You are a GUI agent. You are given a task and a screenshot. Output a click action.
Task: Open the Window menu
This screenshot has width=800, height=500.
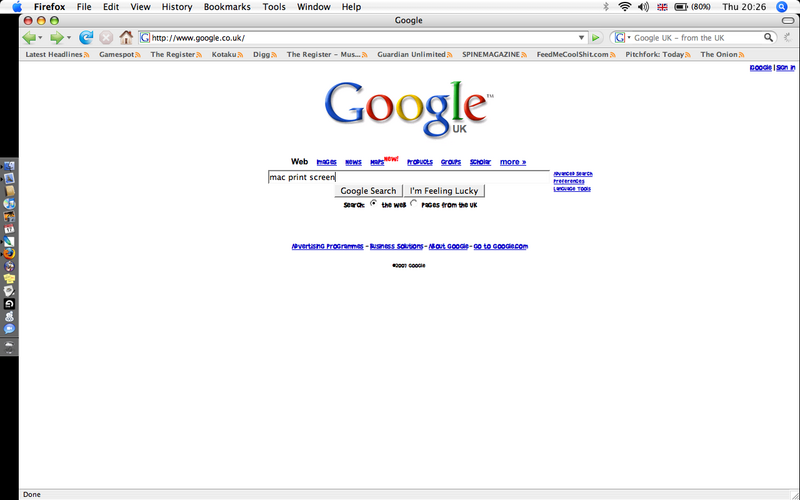coord(314,7)
